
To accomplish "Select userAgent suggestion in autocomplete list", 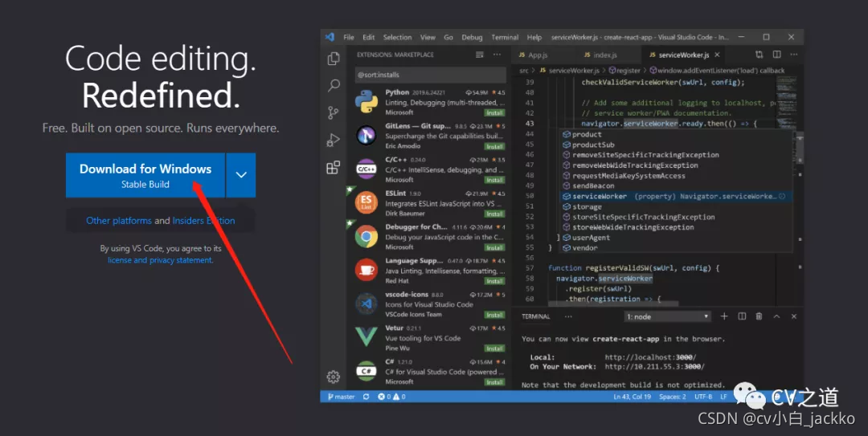I will pos(676,238).
